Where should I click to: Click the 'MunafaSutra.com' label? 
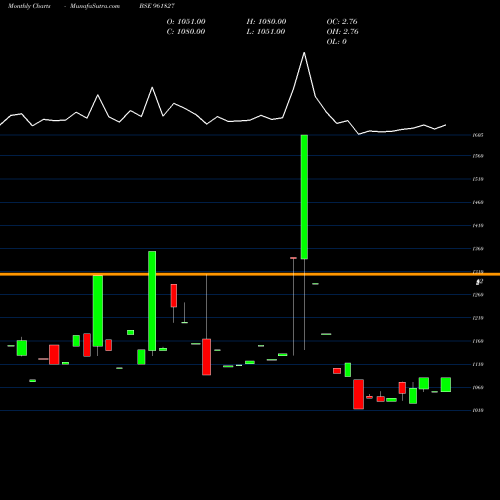95,6
